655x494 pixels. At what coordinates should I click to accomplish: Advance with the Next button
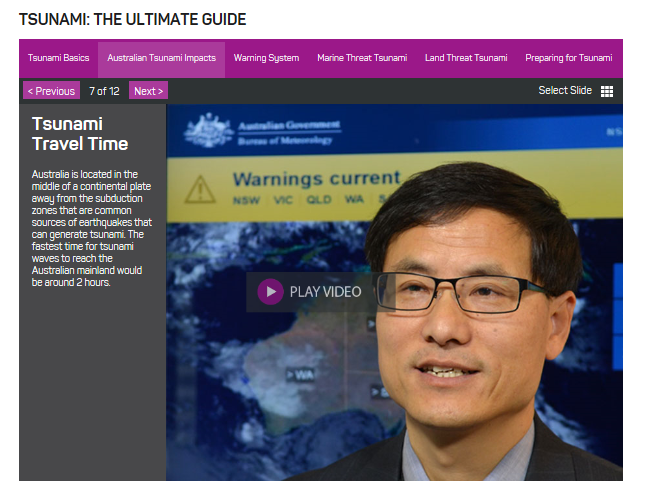coord(148,91)
